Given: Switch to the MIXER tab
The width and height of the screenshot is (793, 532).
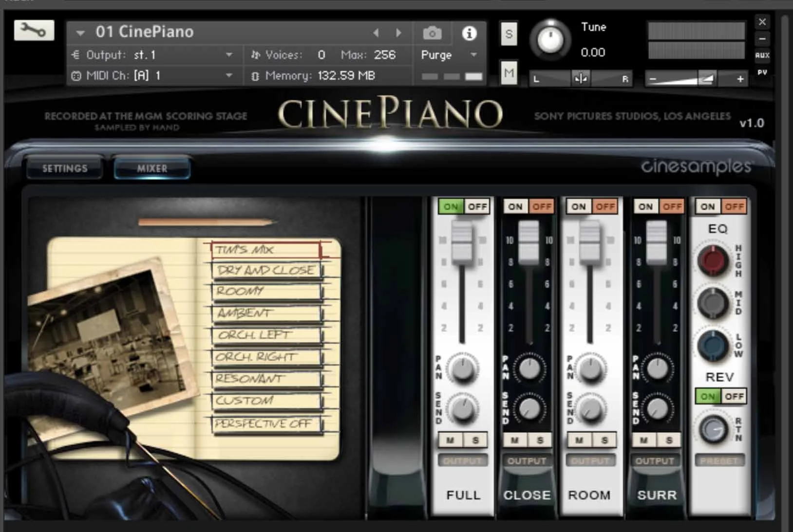Looking at the screenshot, I should tap(151, 168).
